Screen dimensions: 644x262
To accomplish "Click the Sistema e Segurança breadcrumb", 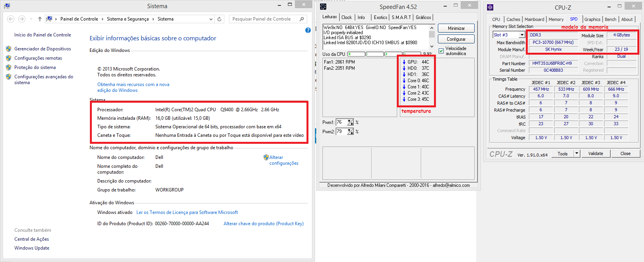I will pyautogui.click(x=127, y=19).
